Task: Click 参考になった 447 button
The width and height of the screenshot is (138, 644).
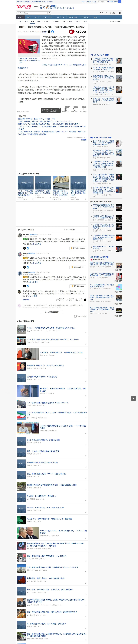Action: (78, 267)
